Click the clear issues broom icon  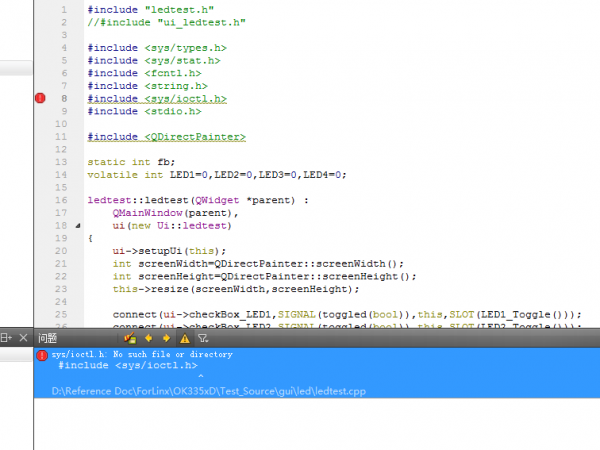pos(130,338)
